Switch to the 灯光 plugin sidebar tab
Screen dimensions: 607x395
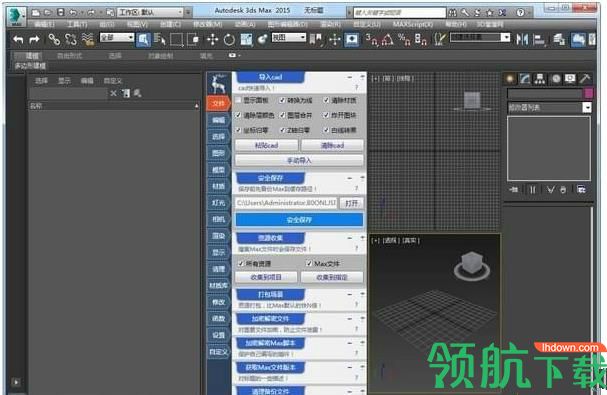[218, 203]
